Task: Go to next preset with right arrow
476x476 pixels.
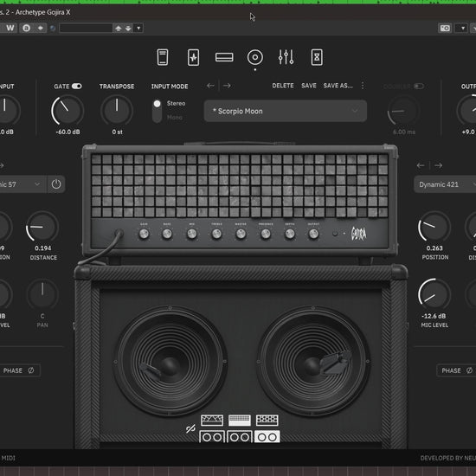Action: 227,86
